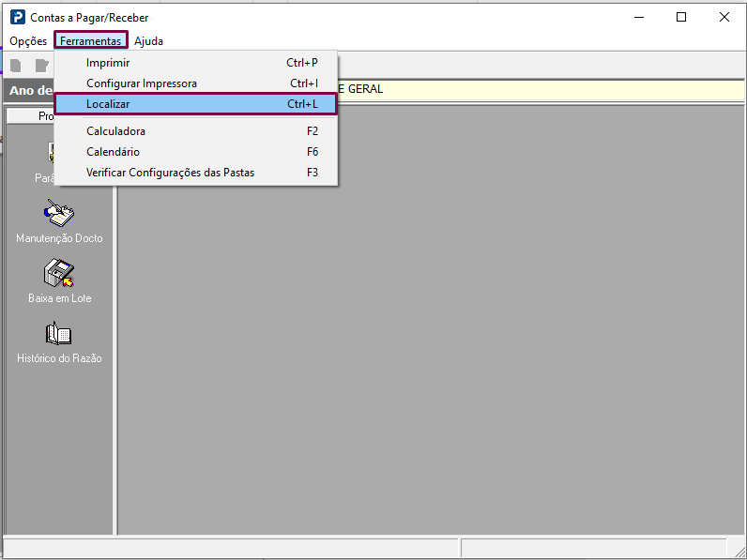Choose Imprimir from the menu
747x560 pixels.
196,63
